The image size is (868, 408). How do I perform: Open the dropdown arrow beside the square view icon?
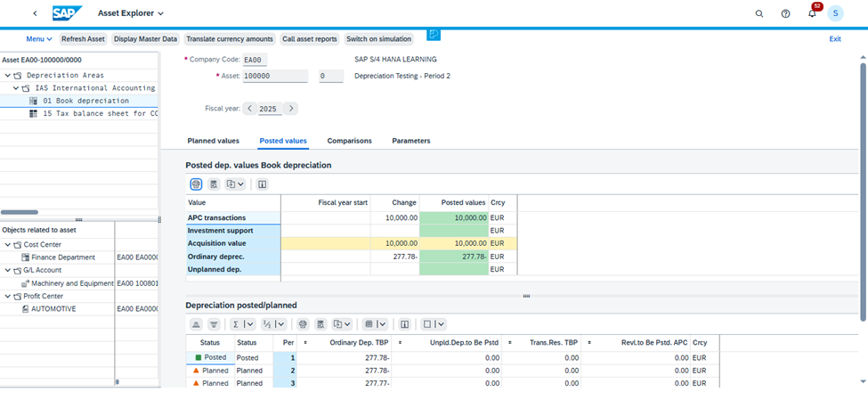[x=442, y=324]
